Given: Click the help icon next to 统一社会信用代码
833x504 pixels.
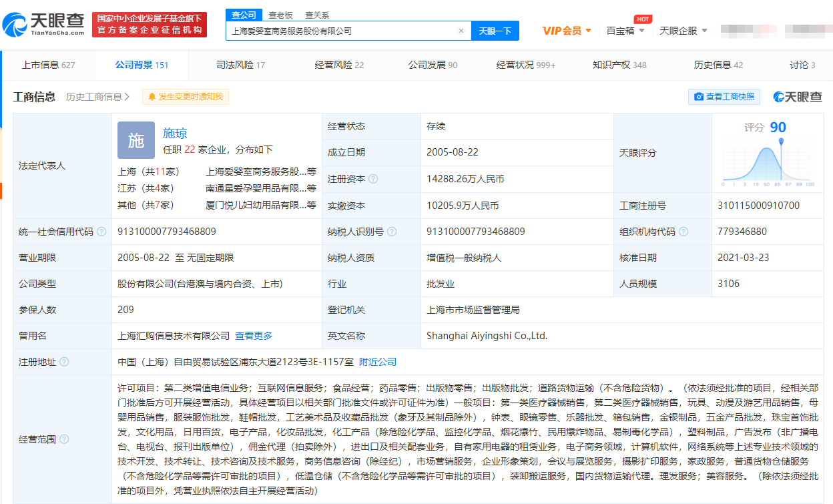Looking at the screenshot, I should pos(101,232).
